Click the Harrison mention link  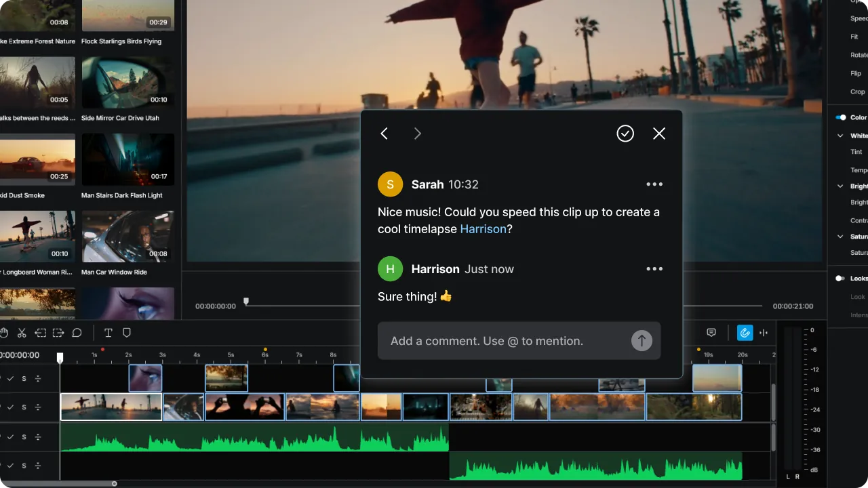click(484, 229)
